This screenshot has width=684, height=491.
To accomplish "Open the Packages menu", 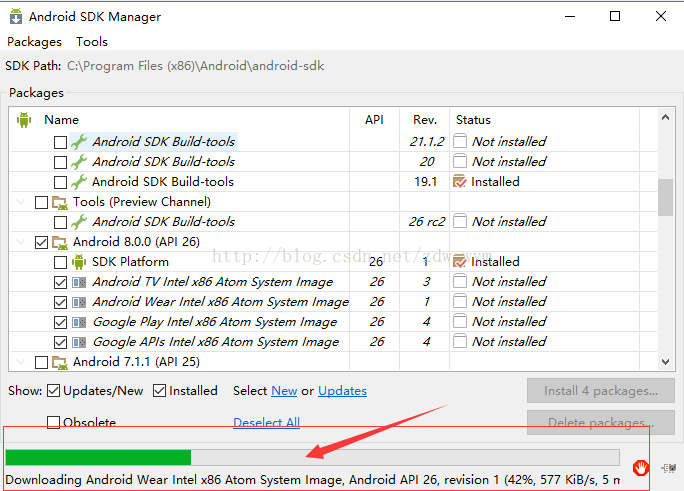I will [34, 42].
